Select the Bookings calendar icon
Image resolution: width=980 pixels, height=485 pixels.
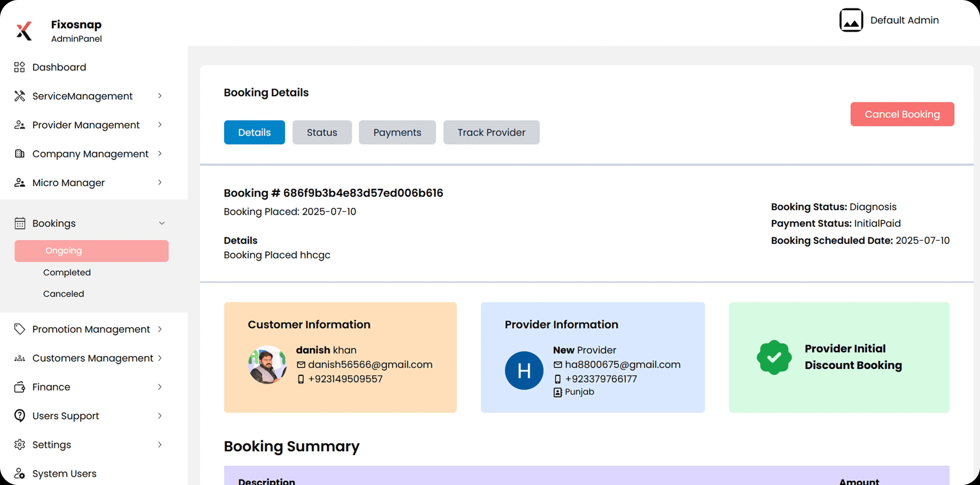[19, 223]
